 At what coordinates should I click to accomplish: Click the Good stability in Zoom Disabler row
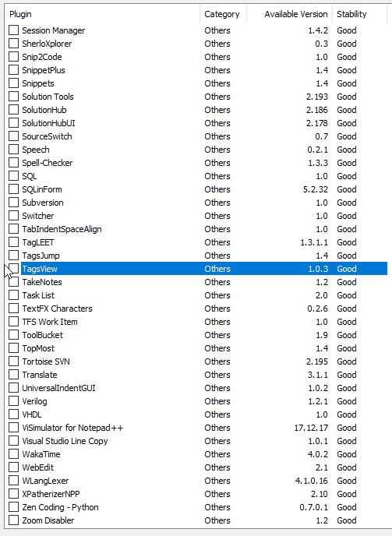[347, 520]
